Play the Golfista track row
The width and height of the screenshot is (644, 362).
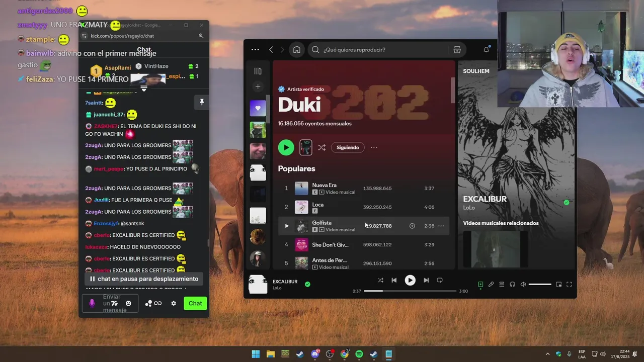coord(287,226)
